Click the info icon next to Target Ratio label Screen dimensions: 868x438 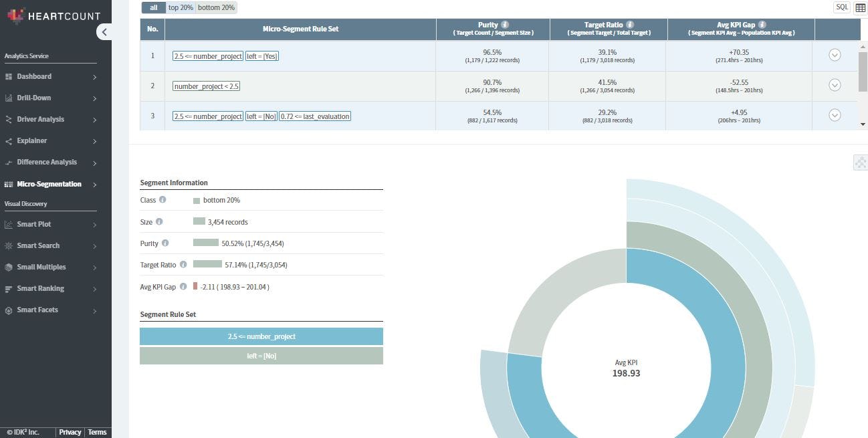(185, 265)
